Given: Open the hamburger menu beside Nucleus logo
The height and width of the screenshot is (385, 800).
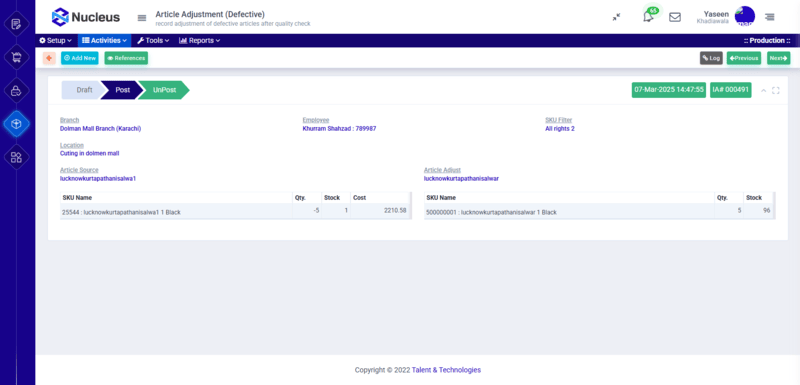Looking at the screenshot, I should coord(142,18).
